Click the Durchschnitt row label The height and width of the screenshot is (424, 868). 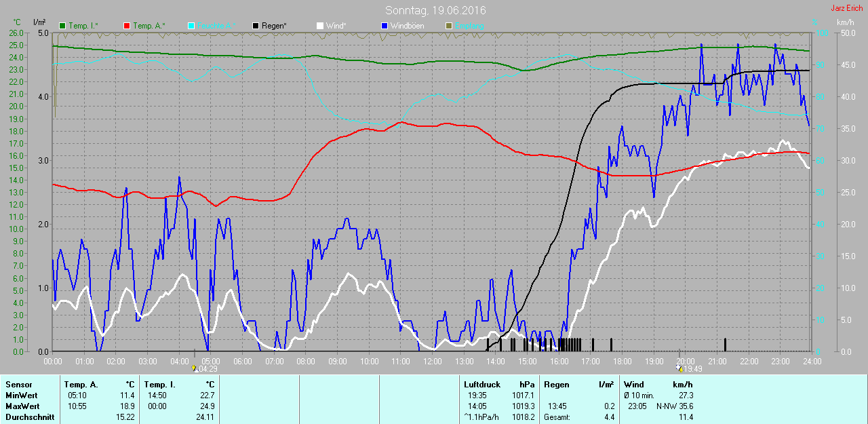(x=30, y=417)
